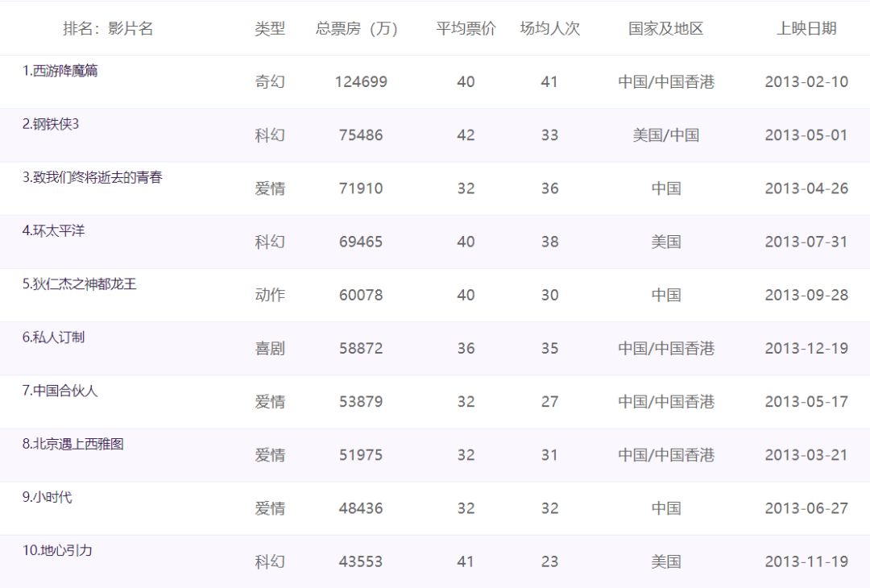Click the 总票房（万） column header
Image resolution: width=870 pixels, height=588 pixels.
coord(360,29)
